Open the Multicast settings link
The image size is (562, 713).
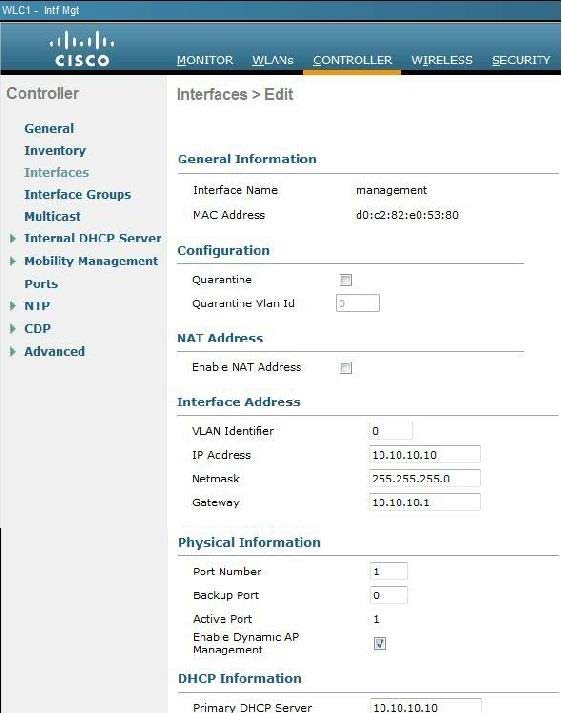(x=52, y=216)
